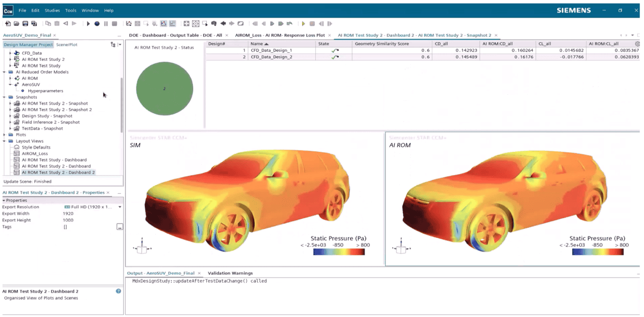Collapse the AI Reduced Order Models folder
The image size is (644, 317).
point(5,72)
